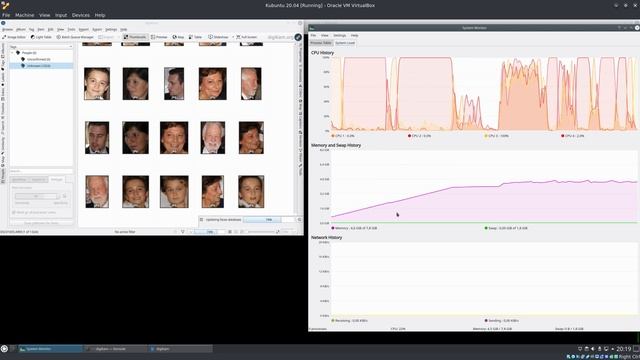Click the status bar progress indicator

pyautogui.click(x=209, y=231)
